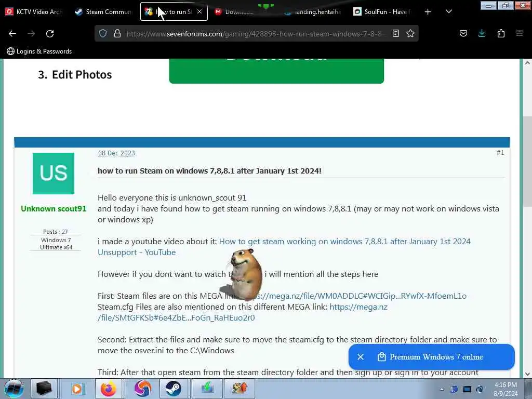Open the media player taskbar icon
This screenshot has width=532, height=399.
tap(77, 389)
